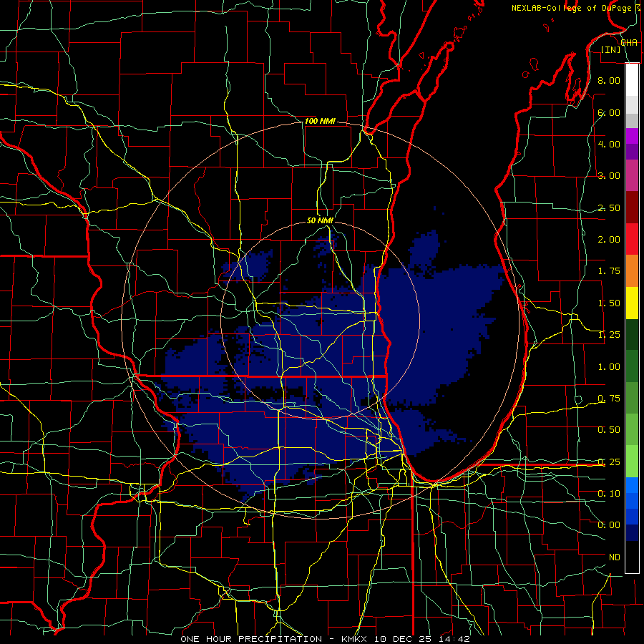This screenshot has height=644, width=644.
Task: Click the 1.75 legend value
Action: [609, 271]
